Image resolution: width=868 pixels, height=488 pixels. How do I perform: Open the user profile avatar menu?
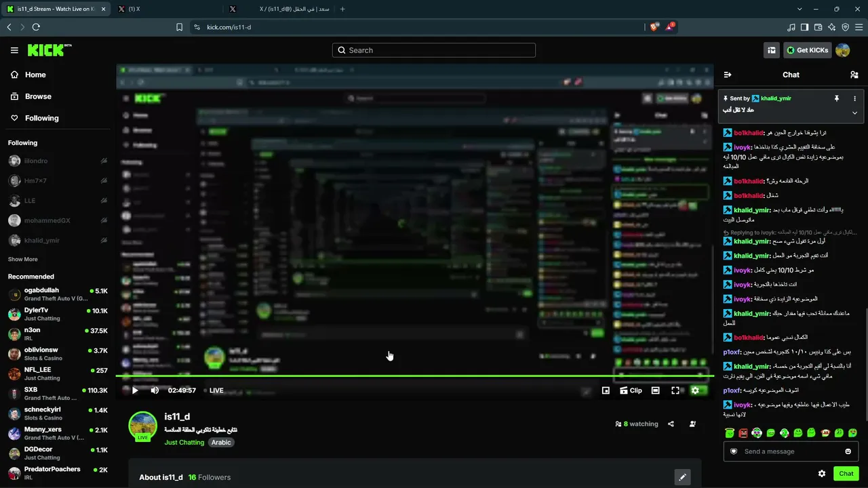[843, 50]
